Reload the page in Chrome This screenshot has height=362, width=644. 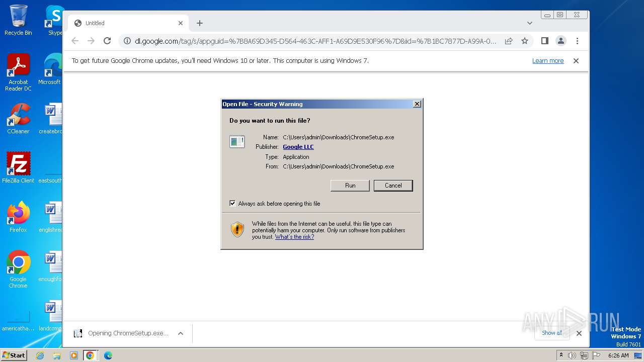click(x=107, y=41)
